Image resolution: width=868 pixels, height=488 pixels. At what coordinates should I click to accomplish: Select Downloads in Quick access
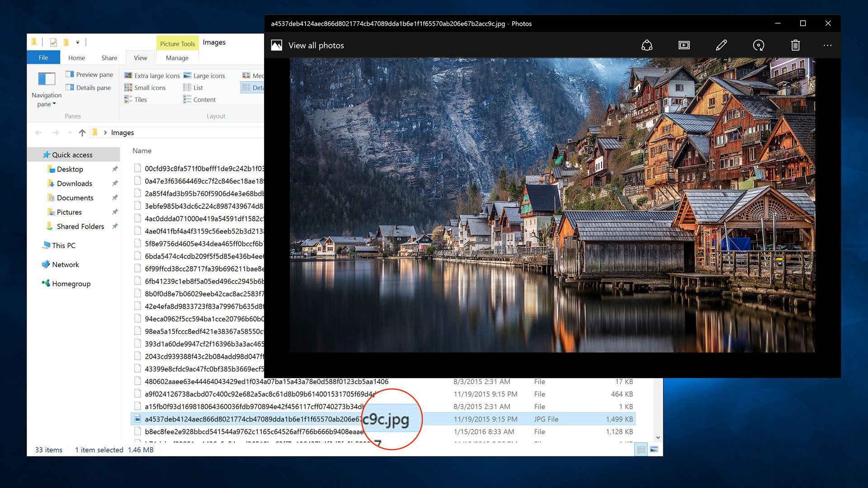coord(74,183)
